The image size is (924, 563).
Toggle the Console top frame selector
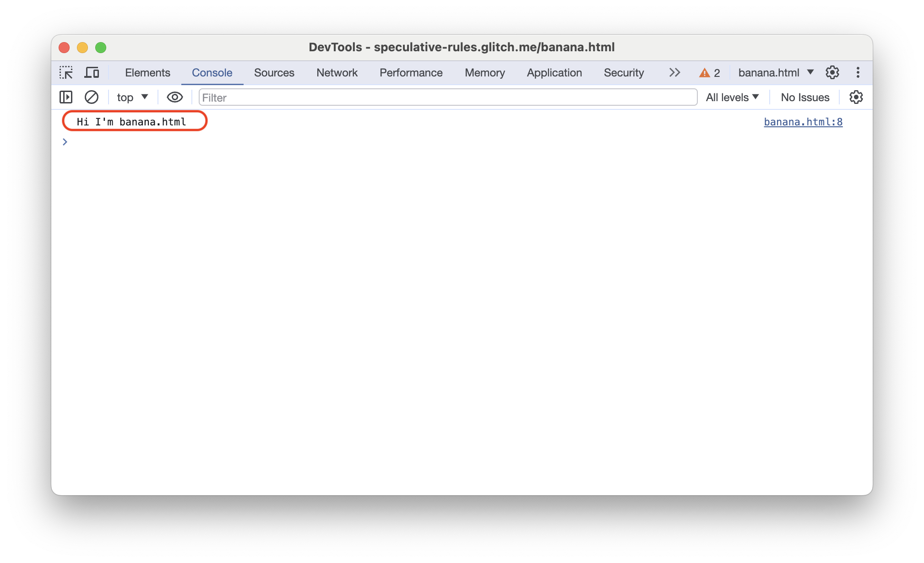pos(130,97)
